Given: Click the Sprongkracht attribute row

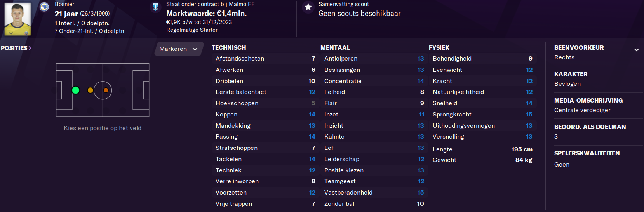Looking at the screenshot, I should click(482, 115).
